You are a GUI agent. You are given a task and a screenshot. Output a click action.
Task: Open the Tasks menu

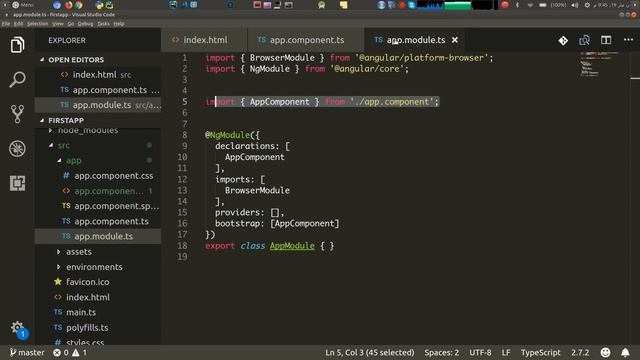(103, 24)
